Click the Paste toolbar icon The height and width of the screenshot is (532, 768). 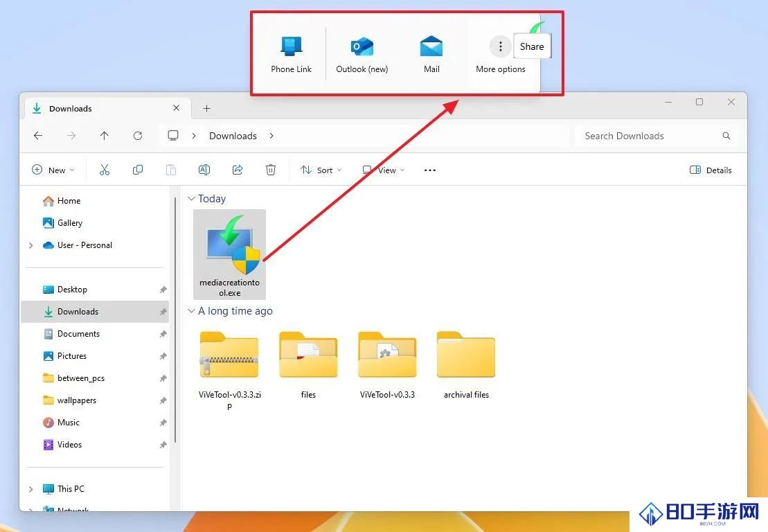[171, 170]
